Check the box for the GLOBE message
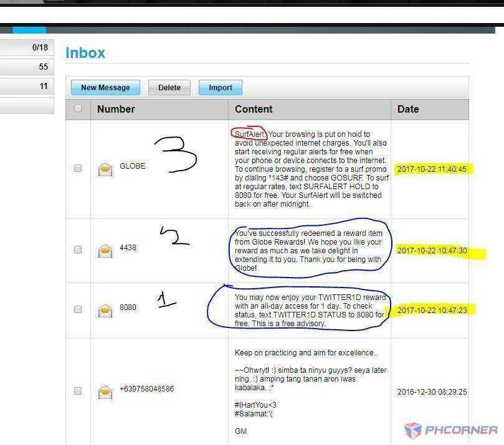This screenshot has height=445, width=504. coord(78,168)
